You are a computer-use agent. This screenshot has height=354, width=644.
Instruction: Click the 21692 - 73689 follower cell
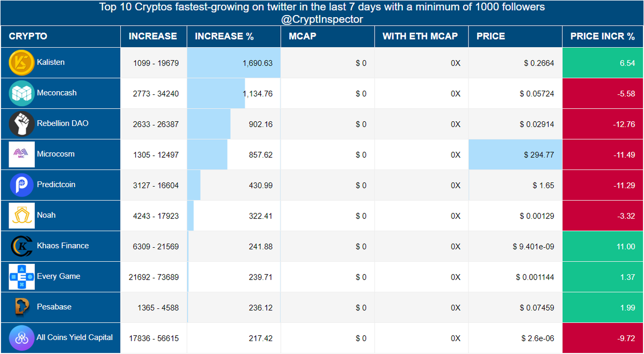153,277
